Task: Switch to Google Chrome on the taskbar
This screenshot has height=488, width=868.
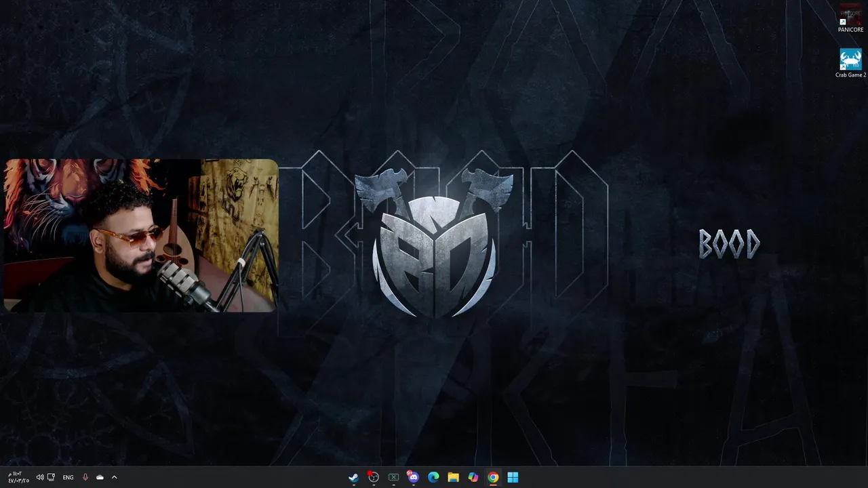Action: (493, 477)
